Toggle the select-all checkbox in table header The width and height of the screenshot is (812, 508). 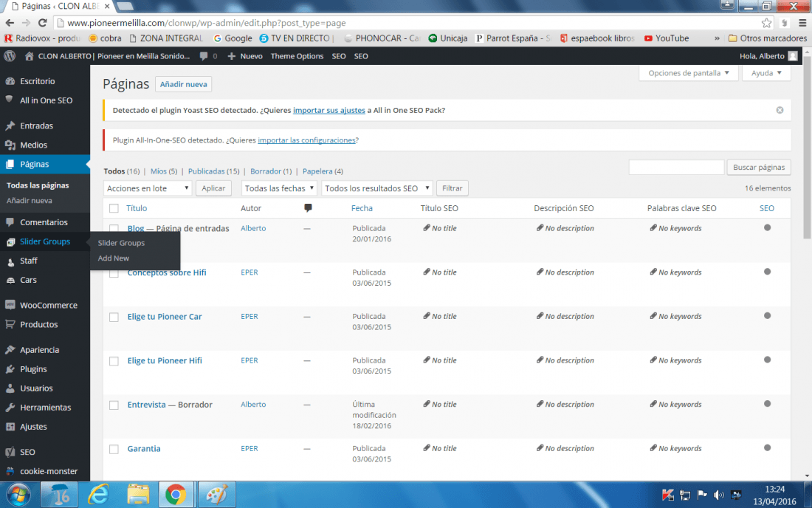114,208
